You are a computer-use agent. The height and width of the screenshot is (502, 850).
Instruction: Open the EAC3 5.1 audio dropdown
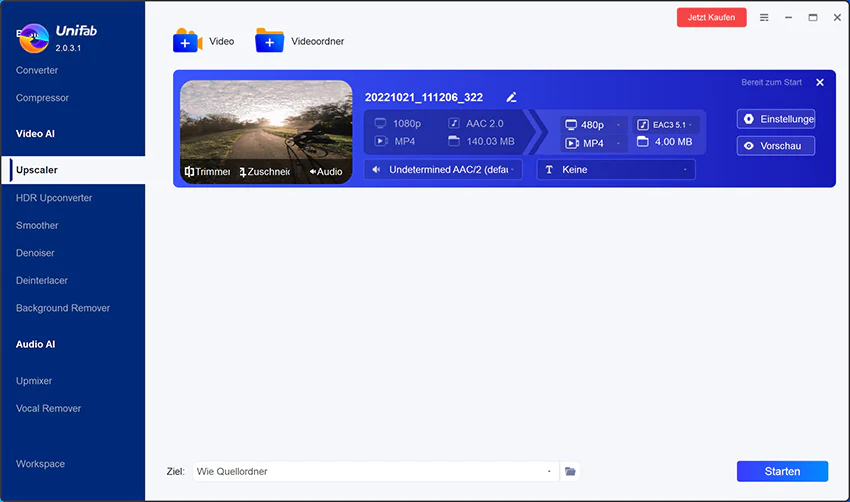click(x=666, y=125)
